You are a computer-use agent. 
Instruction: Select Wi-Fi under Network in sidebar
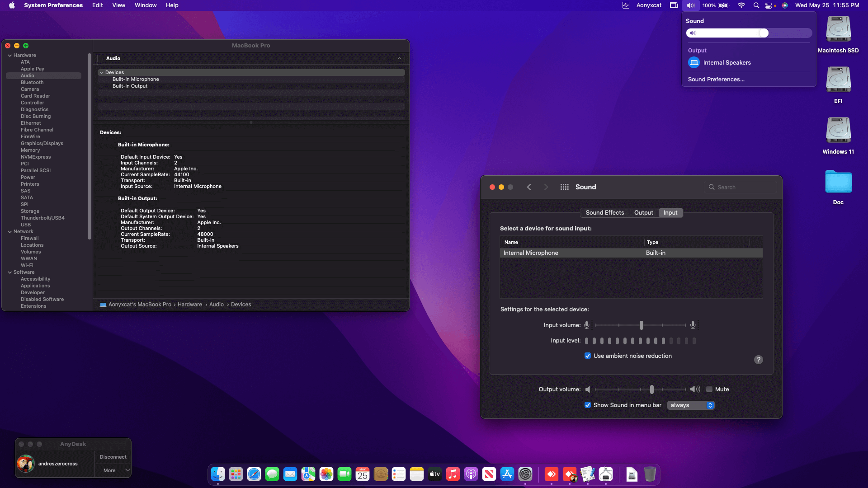pos(27,266)
